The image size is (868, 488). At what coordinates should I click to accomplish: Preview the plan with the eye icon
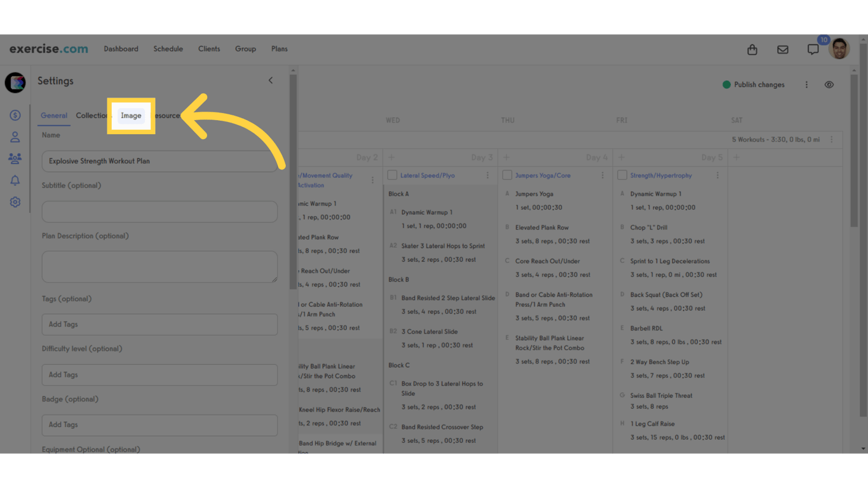click(829, 84)
